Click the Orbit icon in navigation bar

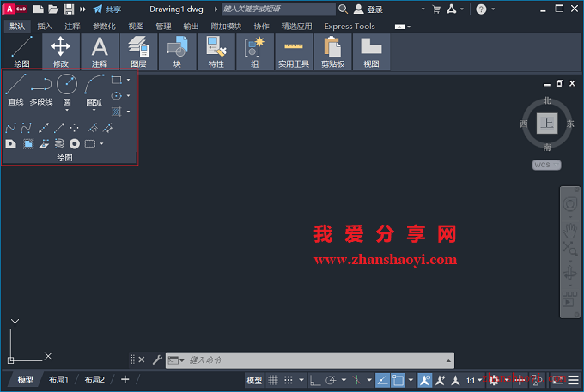569,274
